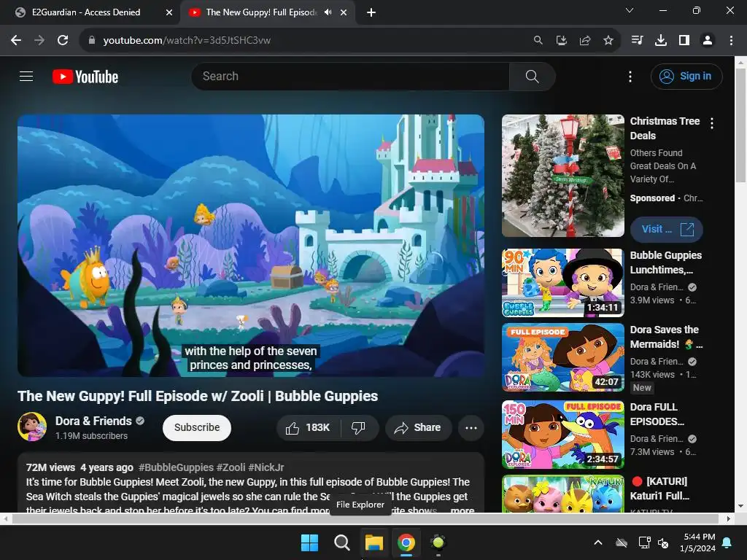
Task: Click the Chrome taskbar icon
Action: [x=406, y=542]
